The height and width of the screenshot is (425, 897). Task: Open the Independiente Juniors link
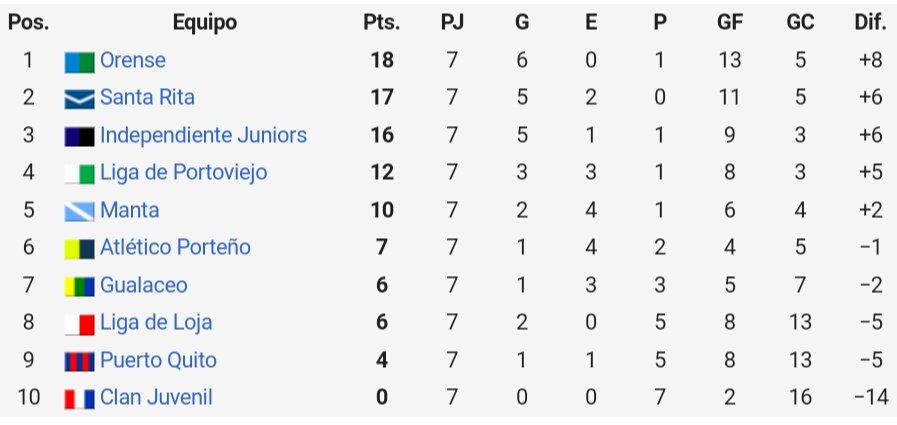203,135
